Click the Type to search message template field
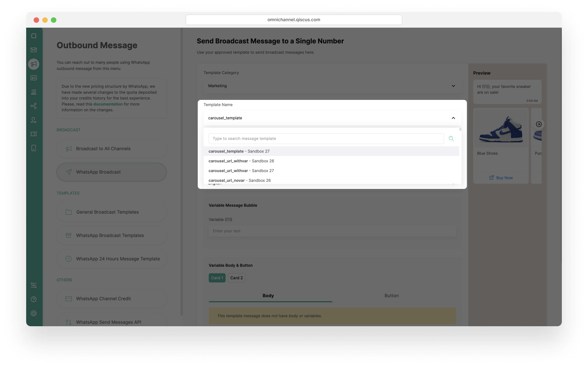This screenshot has width=588, height=367. click(x=326, y=139)
